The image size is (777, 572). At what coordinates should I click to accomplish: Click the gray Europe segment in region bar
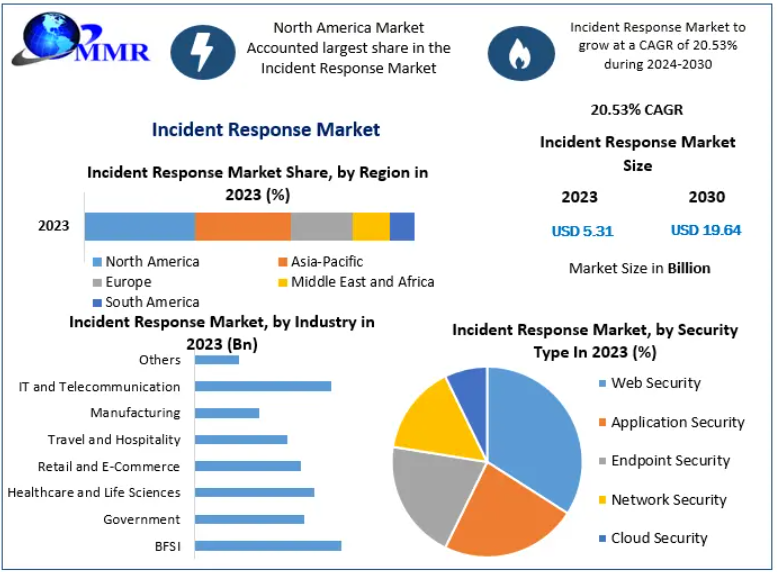(x=321, y=226)
